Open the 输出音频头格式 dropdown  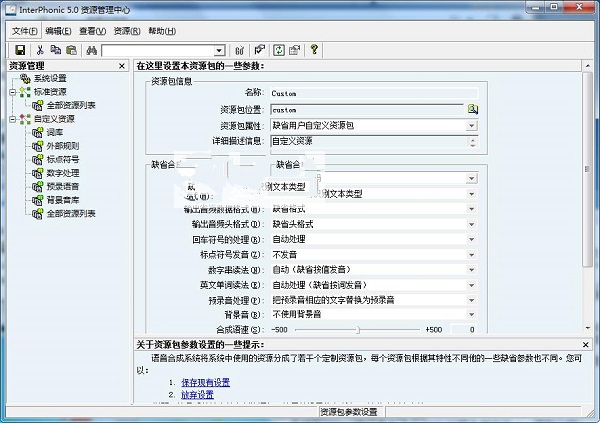pos(471,224)
